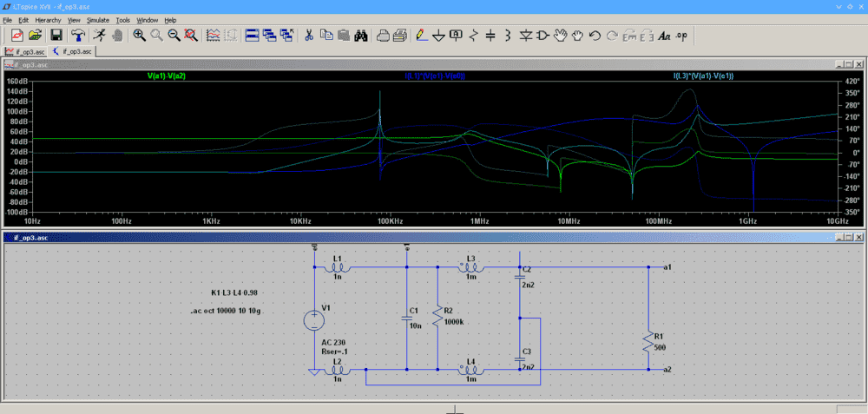The image size is (868, 414).
Task: Open the Hierarchy menu
Action: [x=49, y=19]
